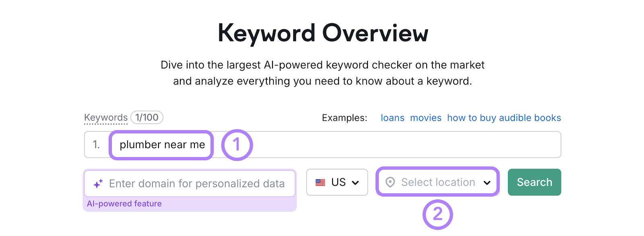Click the 'how to buy audible books' example
The image size is (644, 236).
(x=504, y=118)
